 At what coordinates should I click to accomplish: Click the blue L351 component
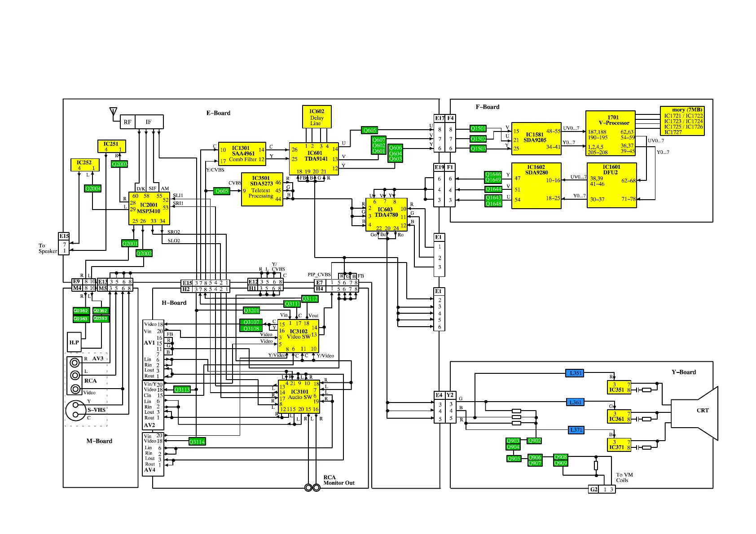pos(575,373)
